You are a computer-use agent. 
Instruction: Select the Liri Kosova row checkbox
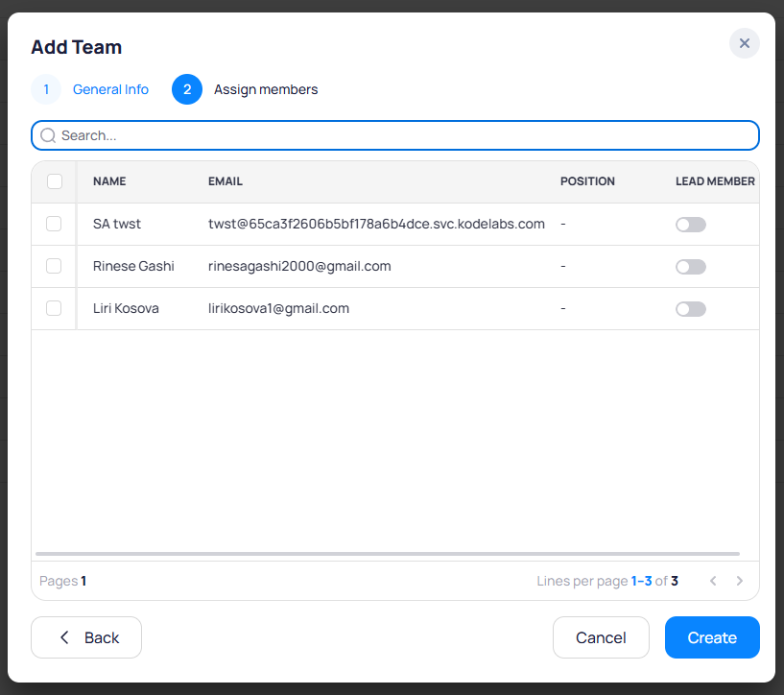tap(54, 308)
